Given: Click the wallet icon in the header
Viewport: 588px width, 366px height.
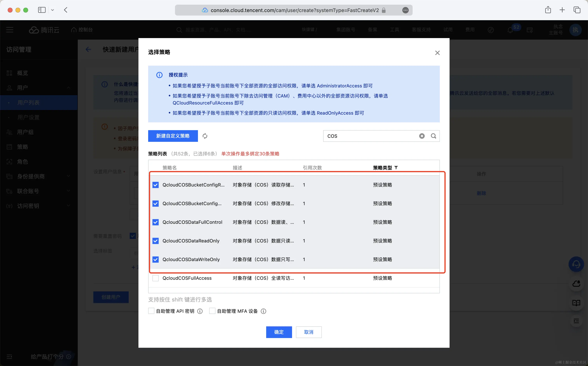Looking at the screenshot, I should pyautogui.click(x=530, y=30).
